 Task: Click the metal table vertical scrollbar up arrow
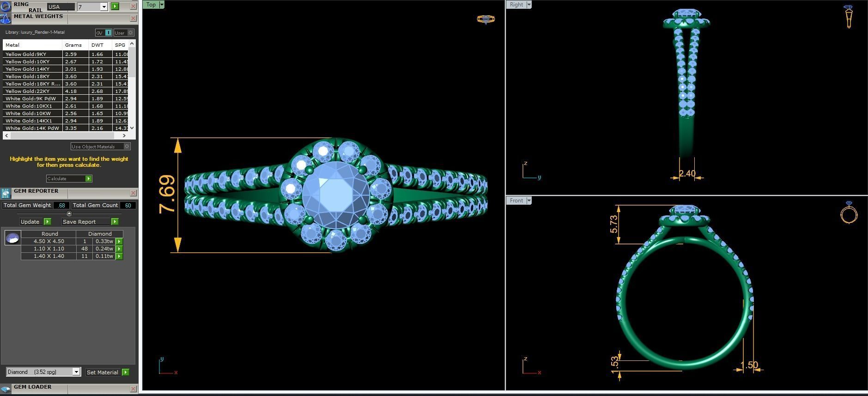click(132, 43)
